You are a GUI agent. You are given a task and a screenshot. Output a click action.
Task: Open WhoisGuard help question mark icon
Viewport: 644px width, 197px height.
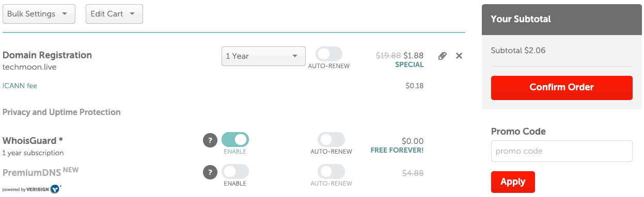210,140
